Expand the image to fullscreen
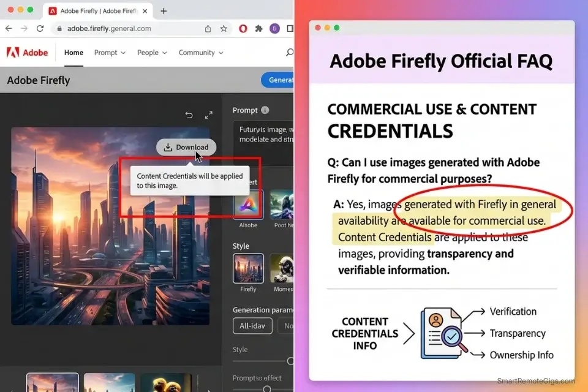The height and width of the screenshot is (392, 588). pyautogui.click(x=208, y=115)
